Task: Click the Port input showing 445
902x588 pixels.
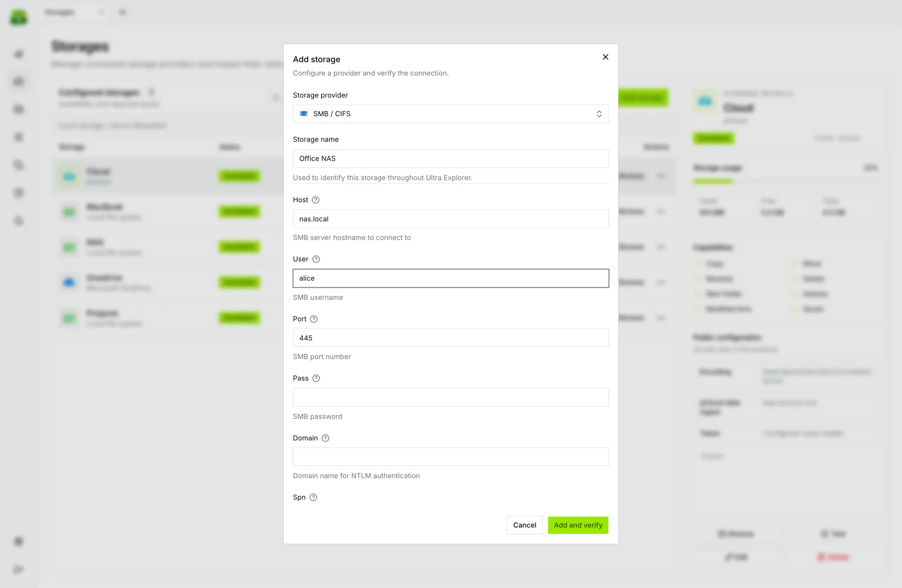Action: (451, 337)
